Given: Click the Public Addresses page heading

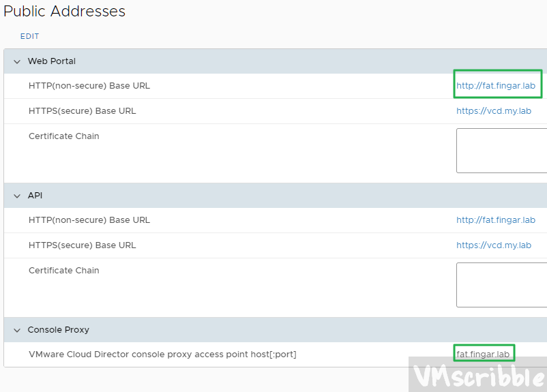Looking at the screenshot, I should pyautogui.click(x=64, y=12).
